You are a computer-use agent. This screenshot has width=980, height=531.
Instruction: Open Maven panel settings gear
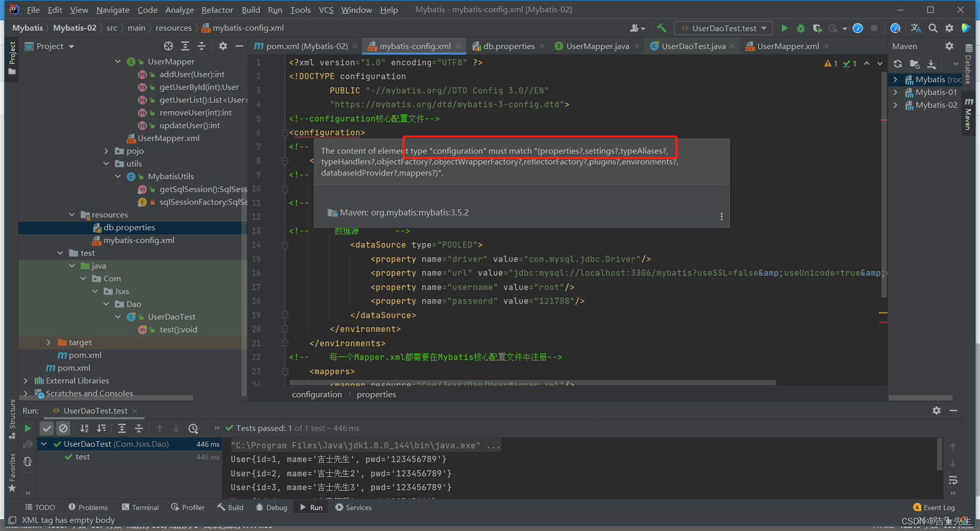pos(949,46)
